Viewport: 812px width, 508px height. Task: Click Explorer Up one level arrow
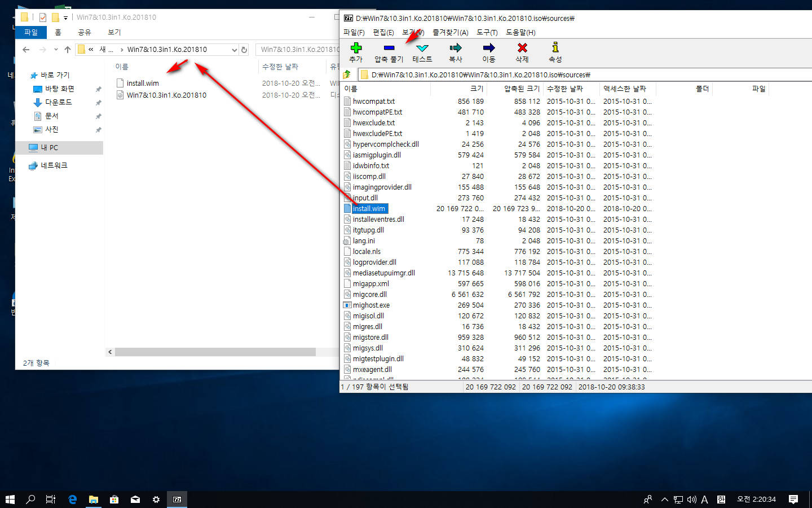coord(68,50)
